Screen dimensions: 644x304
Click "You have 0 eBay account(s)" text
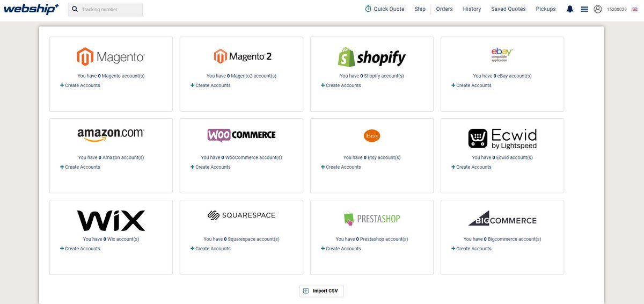pos(502,76)
